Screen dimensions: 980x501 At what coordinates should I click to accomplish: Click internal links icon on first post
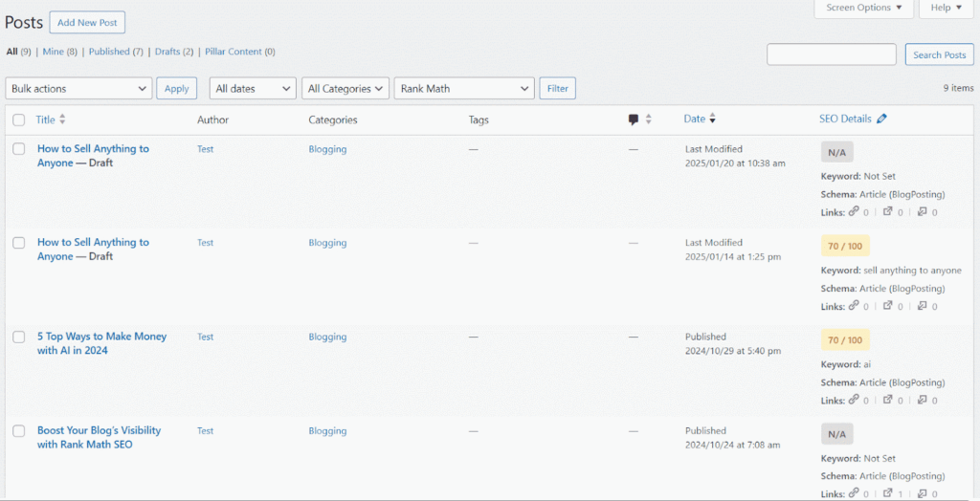854,211
